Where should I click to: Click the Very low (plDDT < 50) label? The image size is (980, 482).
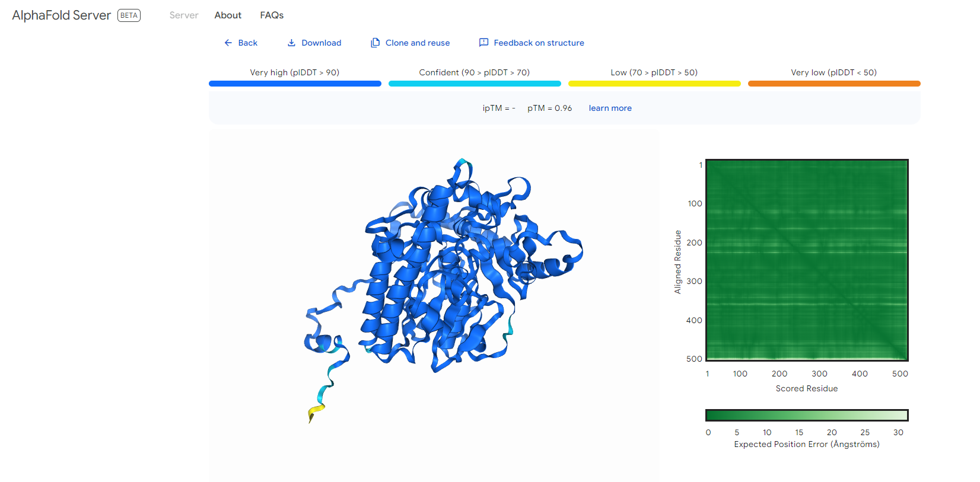click(x=833, y=72)
